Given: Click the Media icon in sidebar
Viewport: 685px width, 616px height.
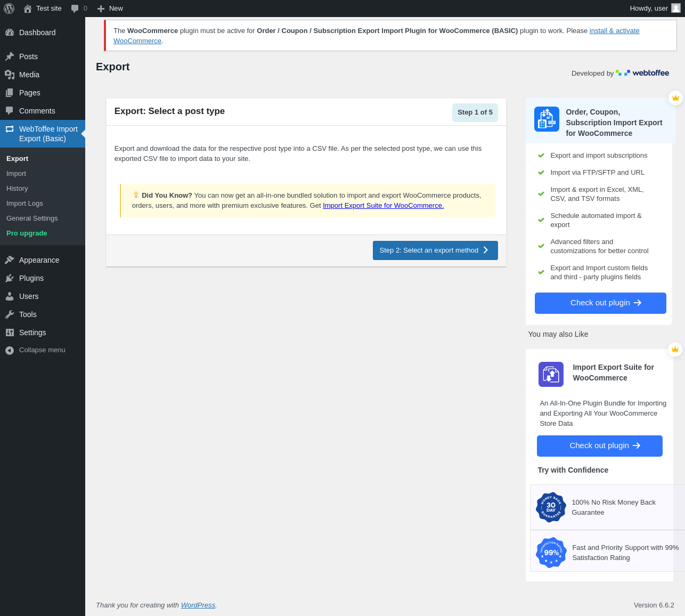Looking at the screenshot, I should point(10,75).
